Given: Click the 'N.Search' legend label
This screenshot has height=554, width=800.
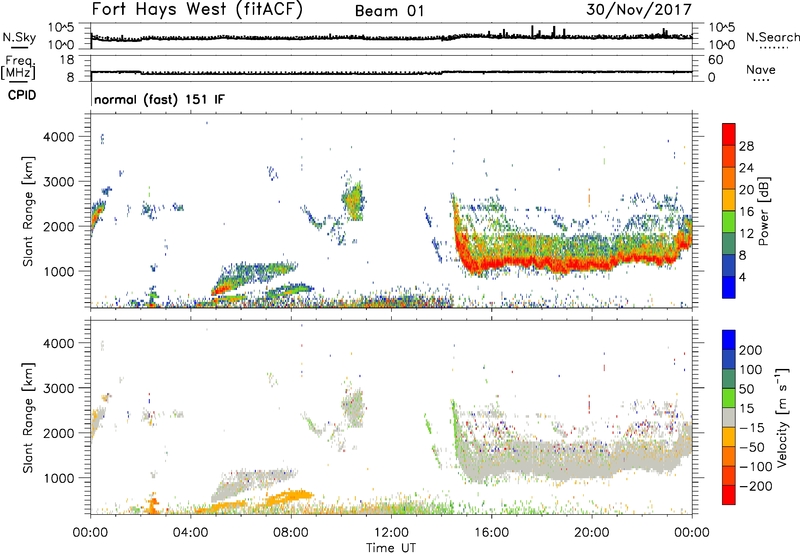Looking at the screenshot, I should [x=772, y=37].
